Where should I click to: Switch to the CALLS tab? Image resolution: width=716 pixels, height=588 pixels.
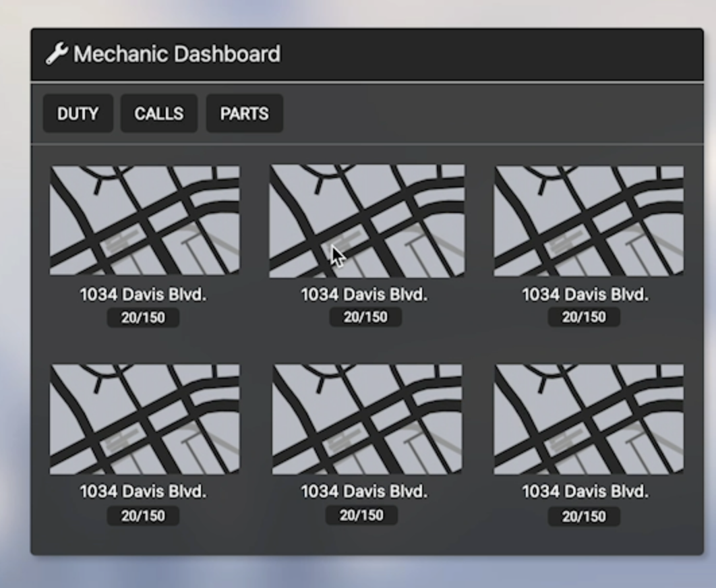tap(159, 113)
